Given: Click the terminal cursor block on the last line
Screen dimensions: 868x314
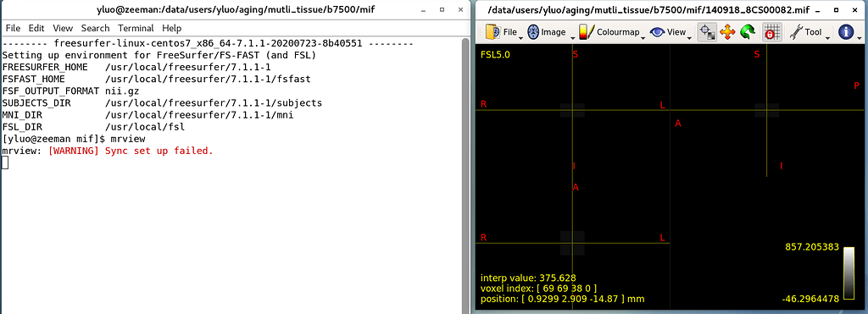Looking at the screenshot, I should (5, 163).
